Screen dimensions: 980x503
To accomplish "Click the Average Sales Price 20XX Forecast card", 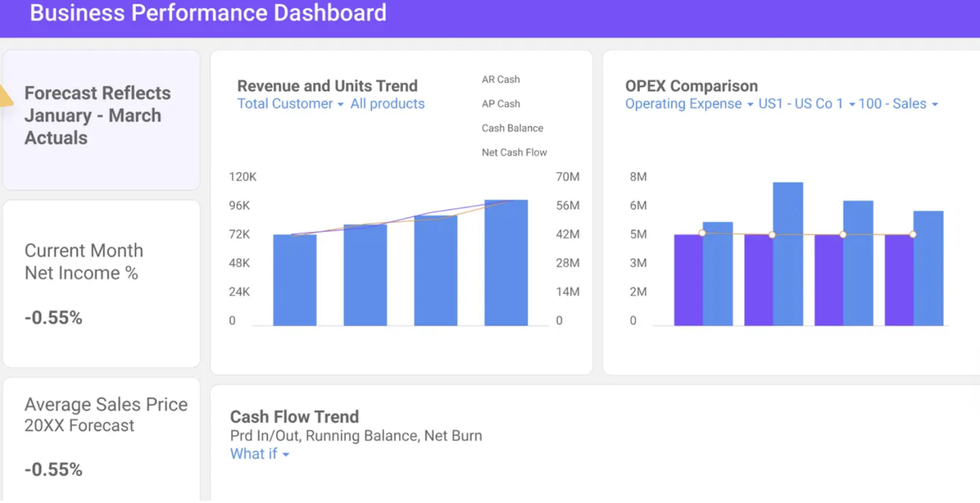I will (x=101, y=439).
